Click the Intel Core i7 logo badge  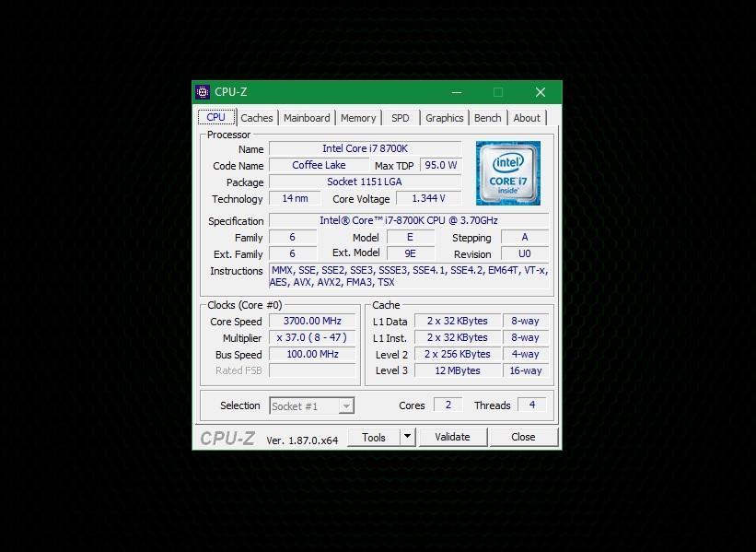(507, 173)
